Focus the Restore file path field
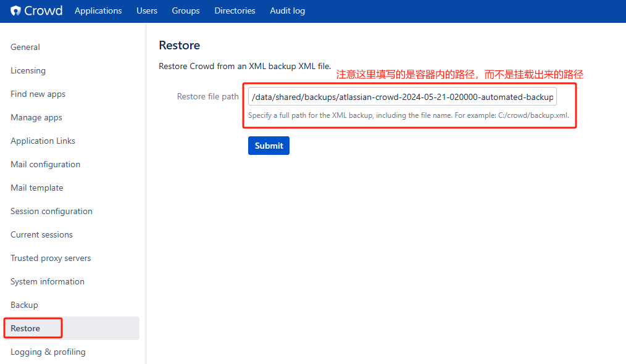Screen dimensions: 626x364 click(x=403, y=97)
